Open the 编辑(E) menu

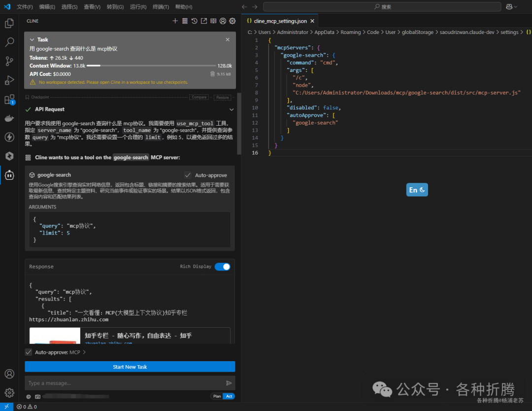coord(47,7)
